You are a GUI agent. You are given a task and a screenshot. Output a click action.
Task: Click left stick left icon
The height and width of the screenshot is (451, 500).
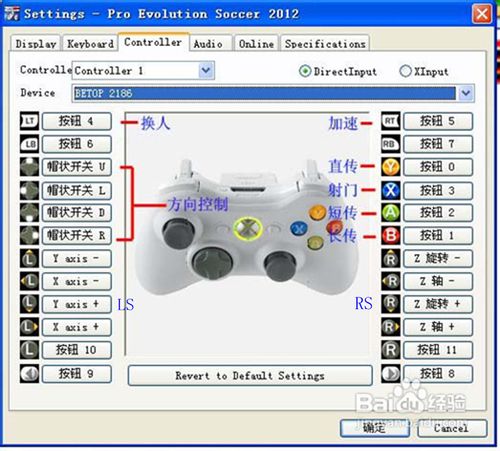coord(29,281)
